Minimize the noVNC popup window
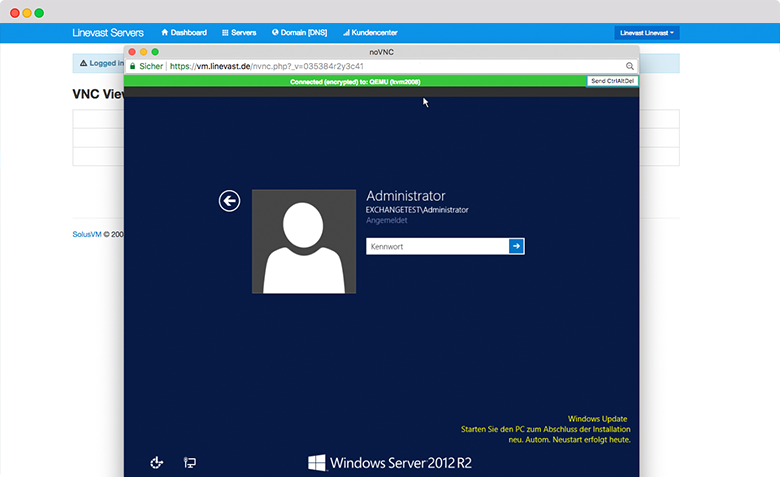The height and width of the screenshot is (477, 780). (x=143, y=52)
